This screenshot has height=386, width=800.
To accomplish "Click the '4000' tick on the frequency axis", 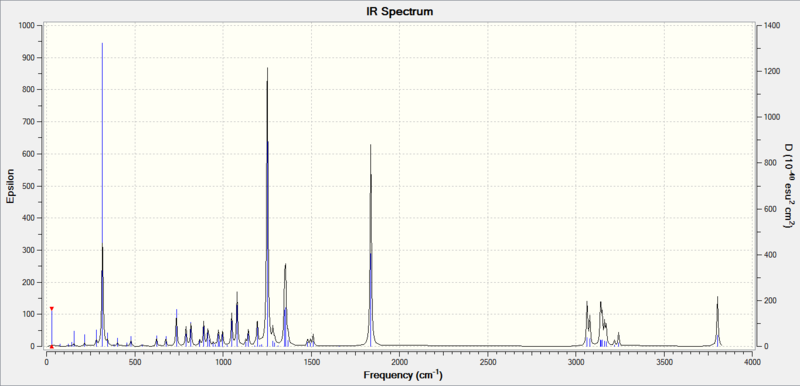I will coord(752,362).
